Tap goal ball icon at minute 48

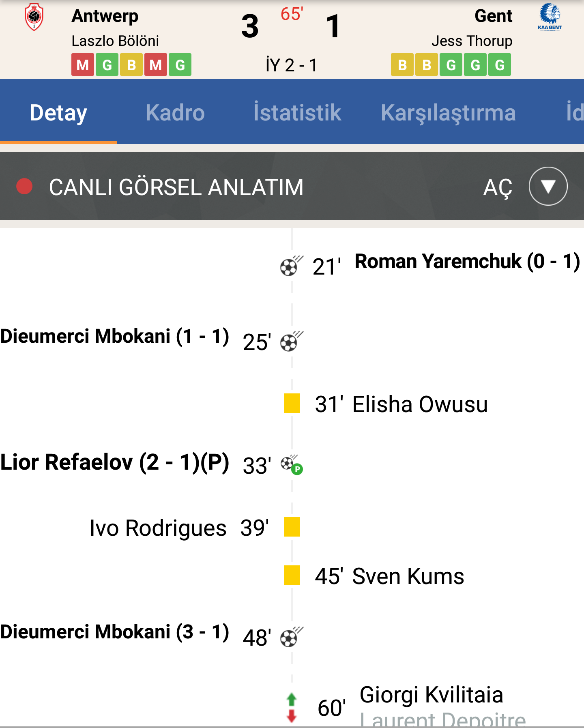click(292, 637)
